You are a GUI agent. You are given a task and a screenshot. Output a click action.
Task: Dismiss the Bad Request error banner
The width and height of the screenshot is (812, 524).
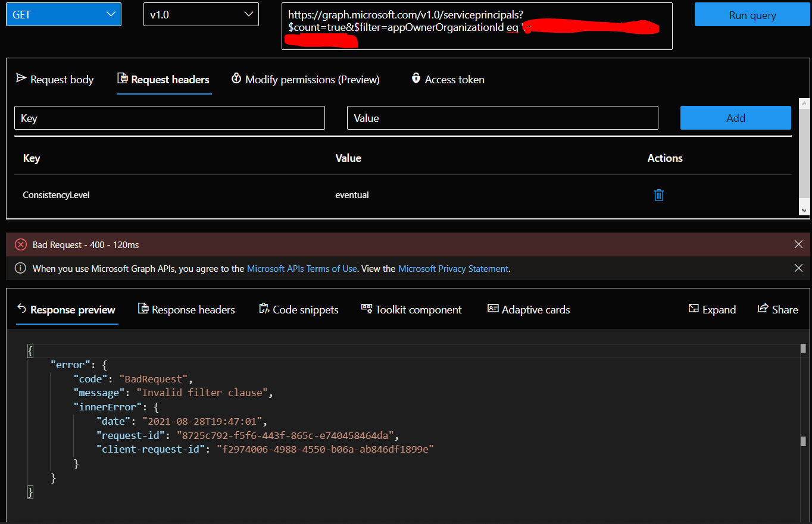[x=798, y=244]
